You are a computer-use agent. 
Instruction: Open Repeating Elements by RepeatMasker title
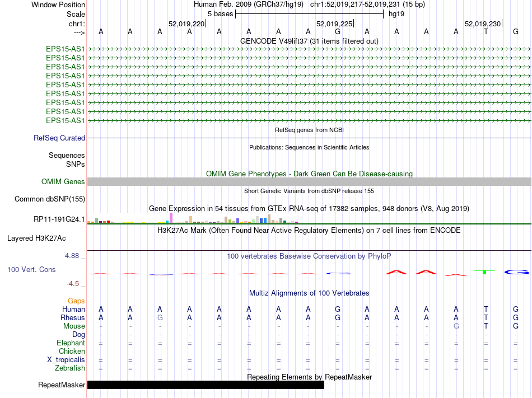click(309, 377)
